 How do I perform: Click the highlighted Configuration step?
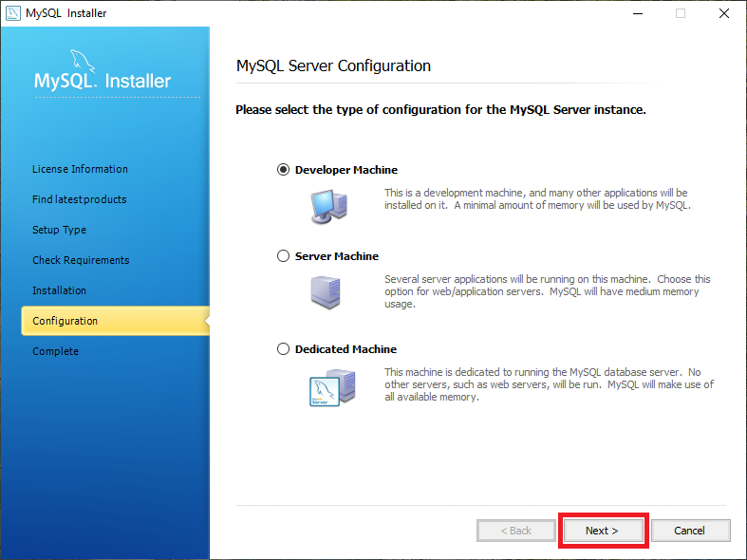[x=115, y=321]
